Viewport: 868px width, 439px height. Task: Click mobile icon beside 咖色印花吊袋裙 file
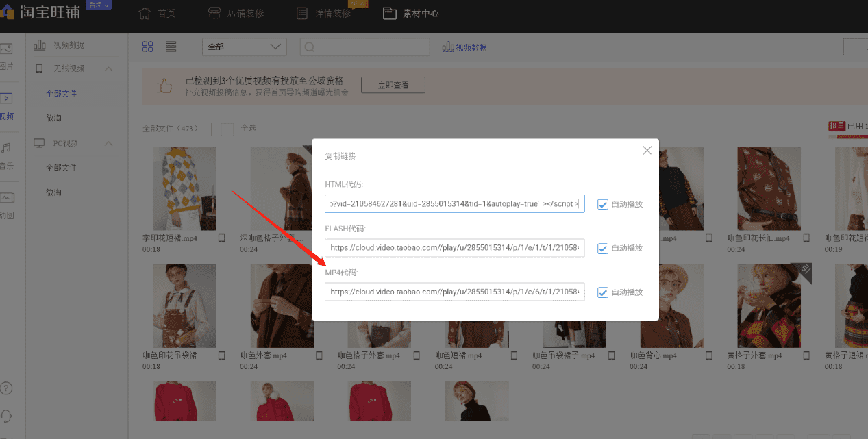[x=221, y=355]
